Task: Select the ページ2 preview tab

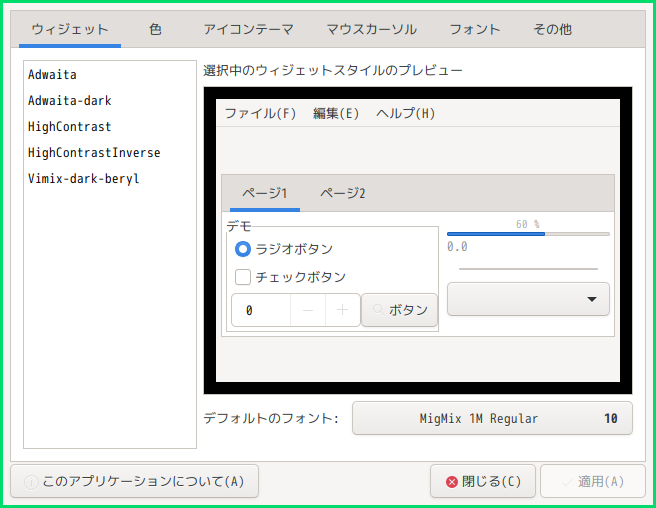Action: point(343,193)
